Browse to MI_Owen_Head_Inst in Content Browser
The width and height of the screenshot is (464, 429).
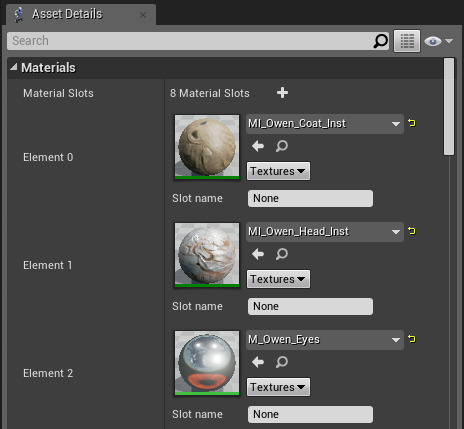[x=282, y=254]
